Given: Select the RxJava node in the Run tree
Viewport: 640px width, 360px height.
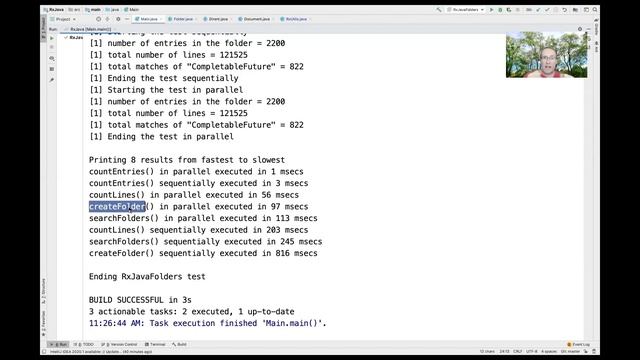Looking at the screenshot, I should [74, 38].
